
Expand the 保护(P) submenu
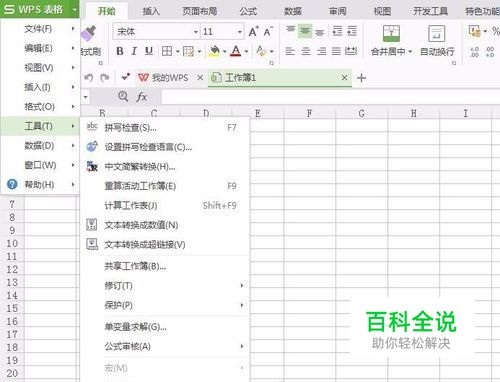[242, 305]
